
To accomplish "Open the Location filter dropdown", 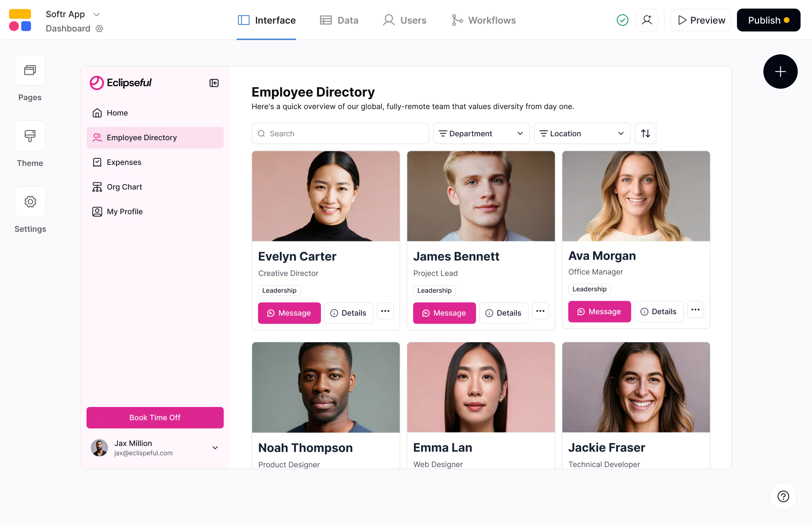I will coord(582,133).
